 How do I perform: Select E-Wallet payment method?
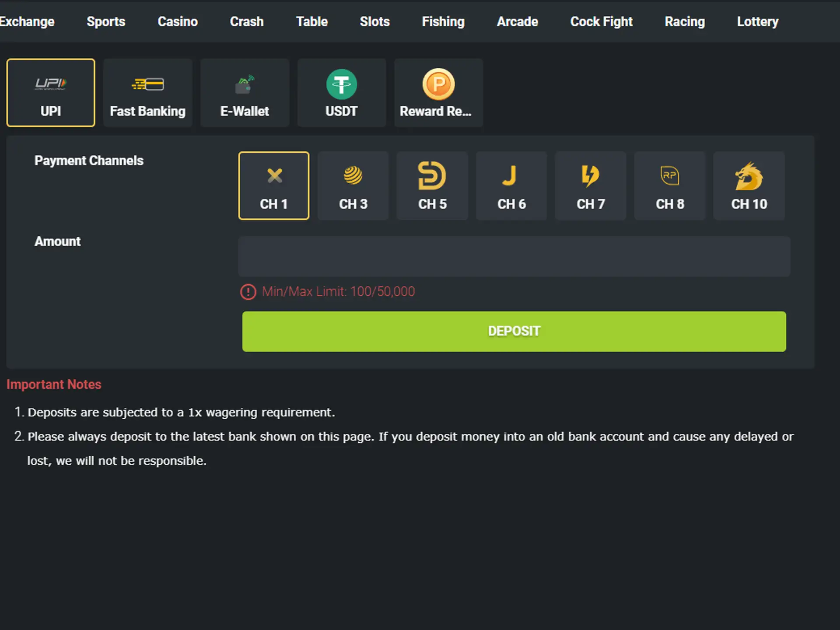click(x=245, y=93)
